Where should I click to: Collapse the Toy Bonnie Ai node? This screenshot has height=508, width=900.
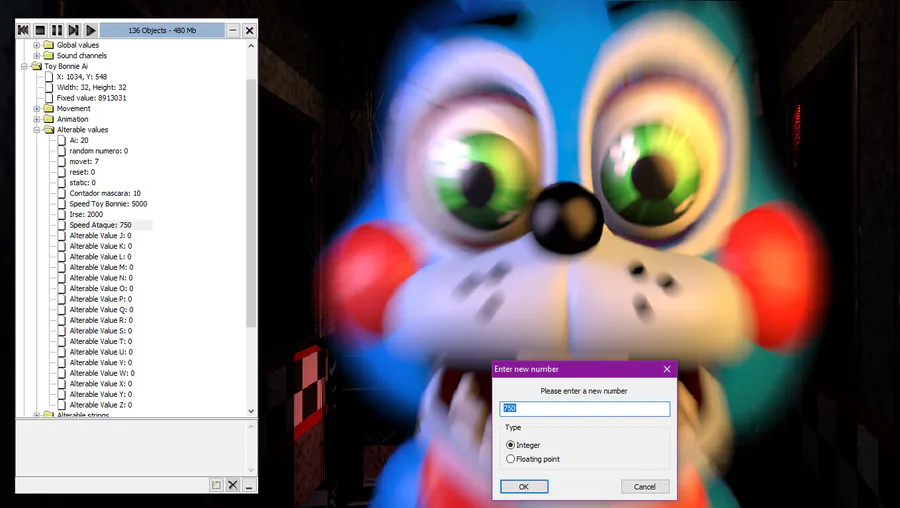(24, 66)
